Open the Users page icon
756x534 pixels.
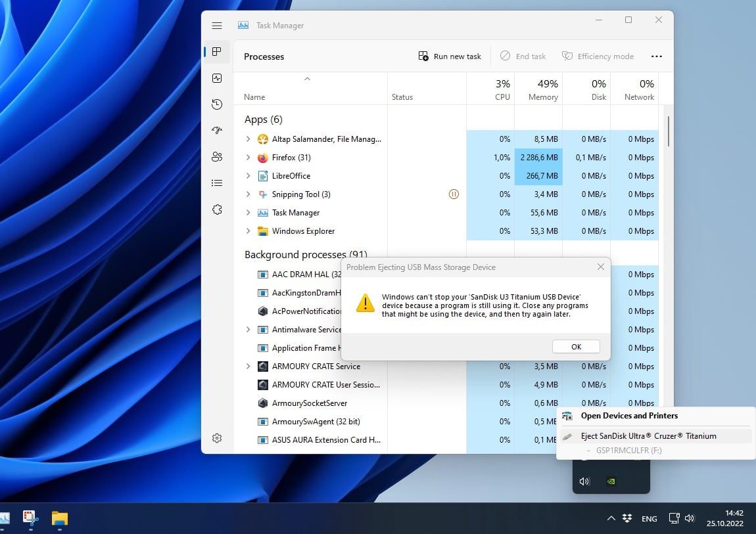[217, 156]
